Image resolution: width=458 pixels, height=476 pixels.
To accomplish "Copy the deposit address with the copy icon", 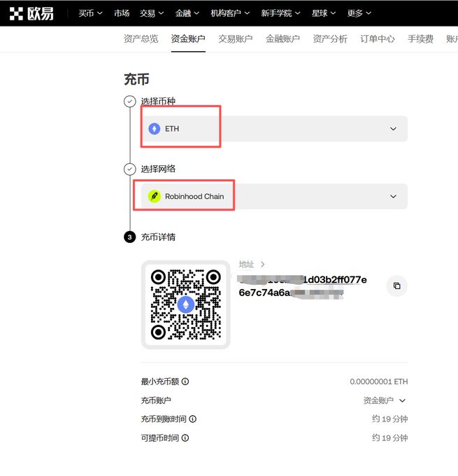I will click(x=396, y=286).
